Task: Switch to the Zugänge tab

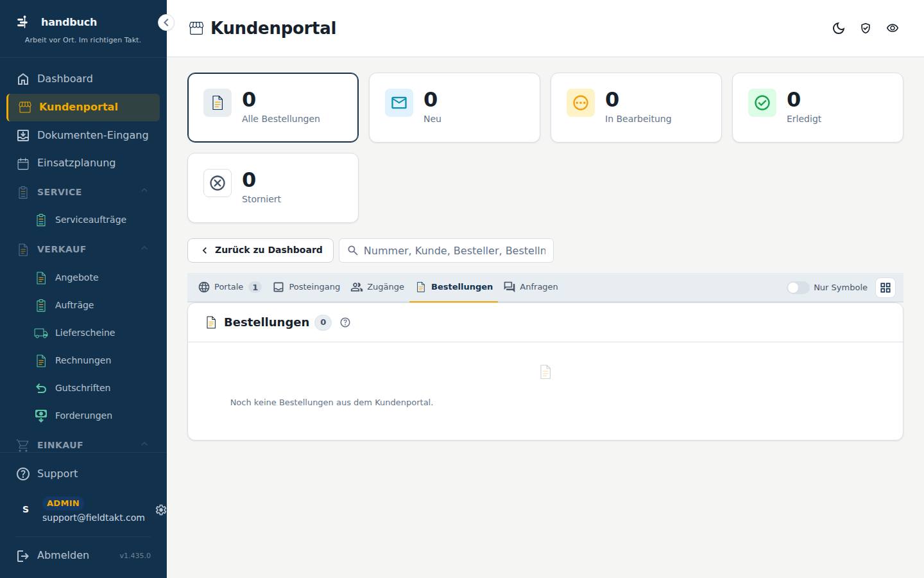Action: pyautogui.click(x=377, y=287)
